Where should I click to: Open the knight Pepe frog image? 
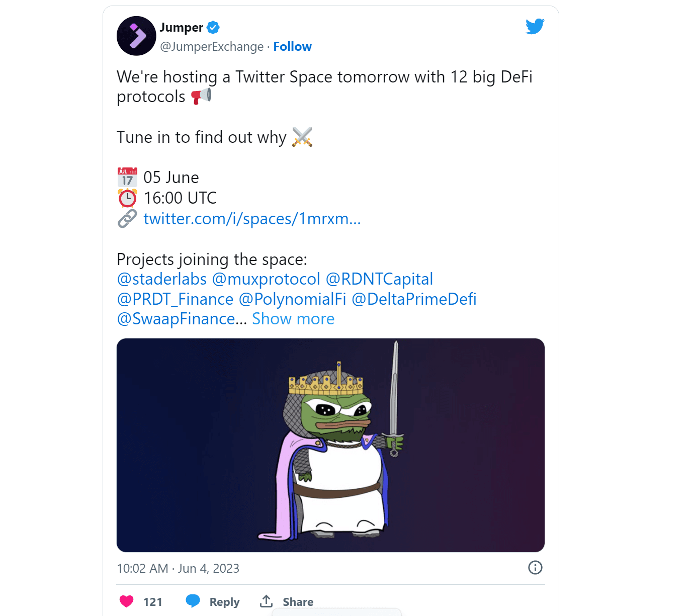click(x=330, y=445)
